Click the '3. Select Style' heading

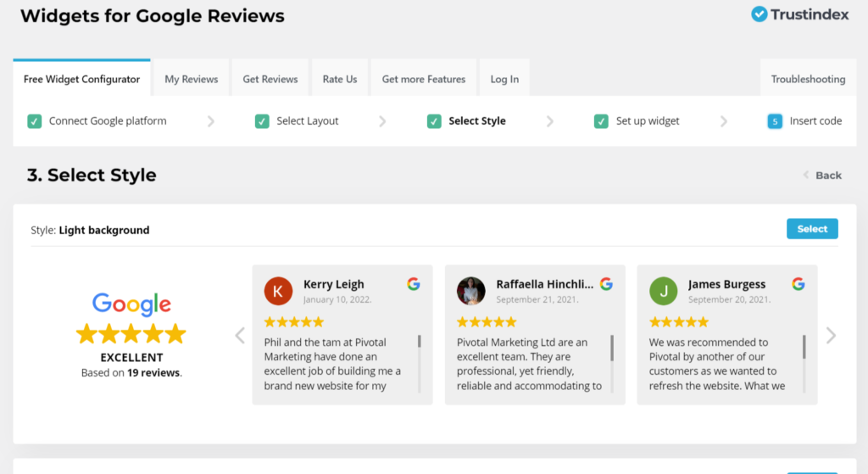point(92,175)
